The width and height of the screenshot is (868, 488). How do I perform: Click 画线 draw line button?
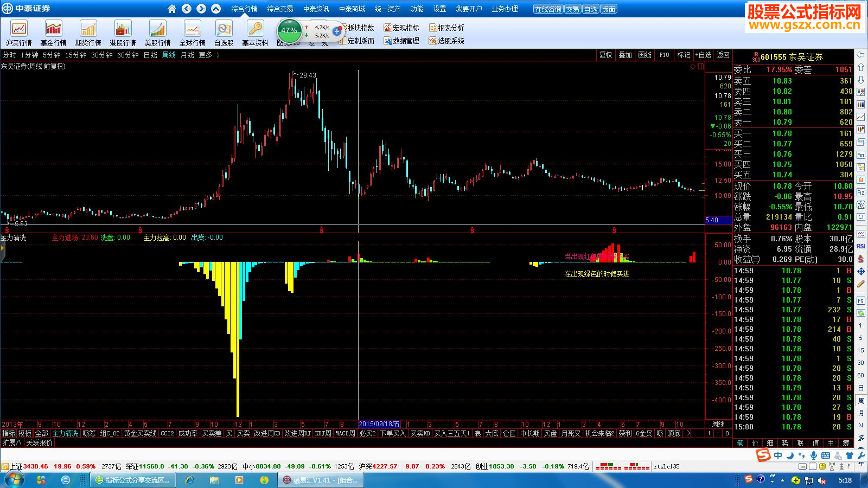click(x=644, y=55)
